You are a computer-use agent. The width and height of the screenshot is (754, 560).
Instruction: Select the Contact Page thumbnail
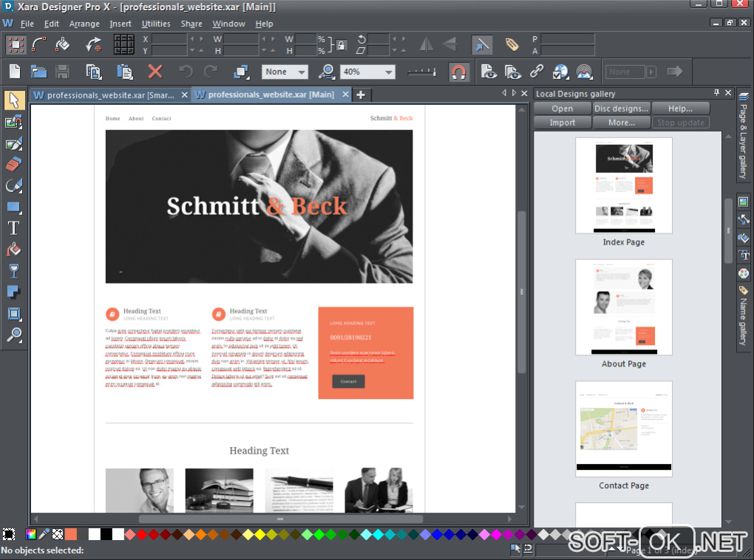coord(624,428)
